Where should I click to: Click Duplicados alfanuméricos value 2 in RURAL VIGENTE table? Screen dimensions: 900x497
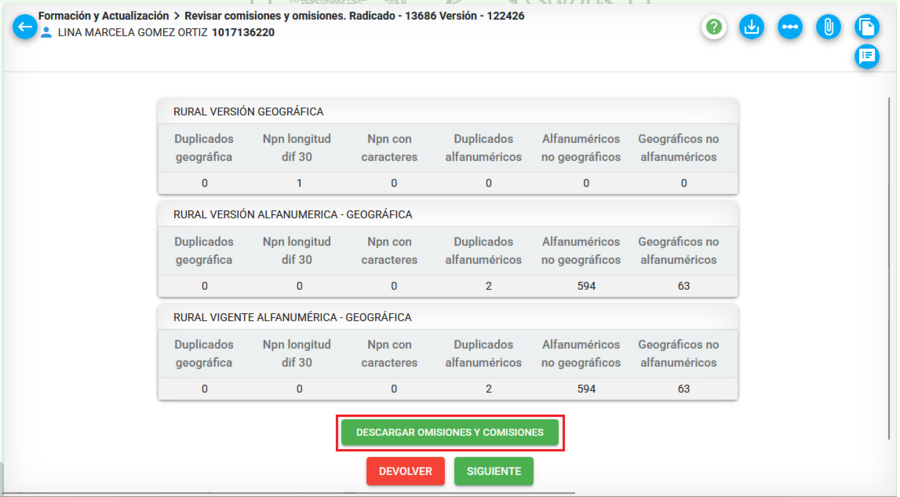[x=488, y=389]
